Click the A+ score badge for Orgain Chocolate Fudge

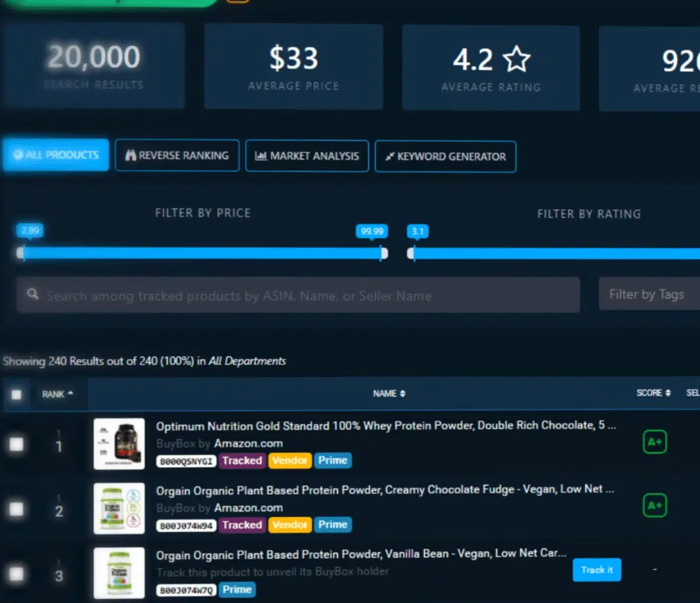pyautogui.click(x=655, y=507)
